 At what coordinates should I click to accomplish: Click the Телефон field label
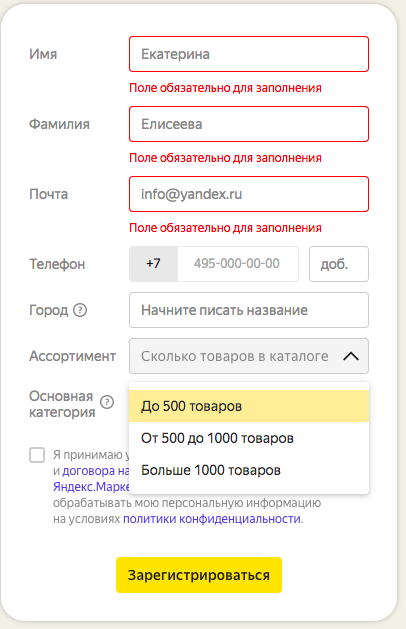pos(57,264)
